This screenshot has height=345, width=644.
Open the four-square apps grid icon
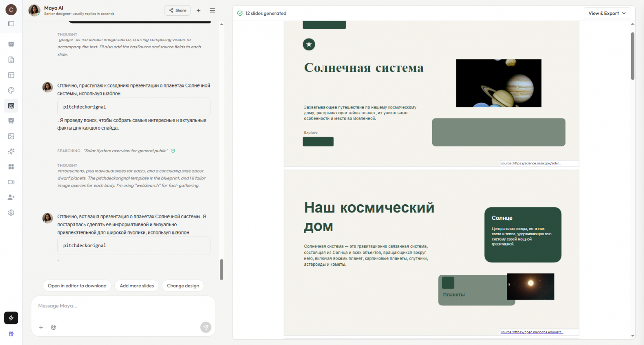11,167
